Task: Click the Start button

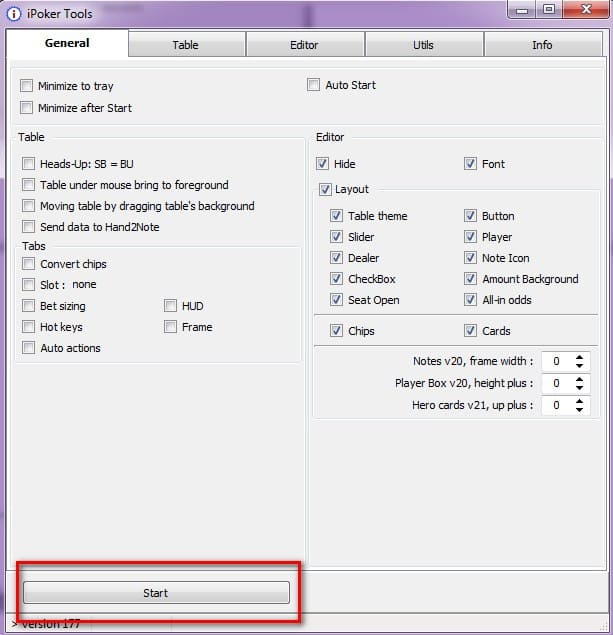Action: pos(156,593)
